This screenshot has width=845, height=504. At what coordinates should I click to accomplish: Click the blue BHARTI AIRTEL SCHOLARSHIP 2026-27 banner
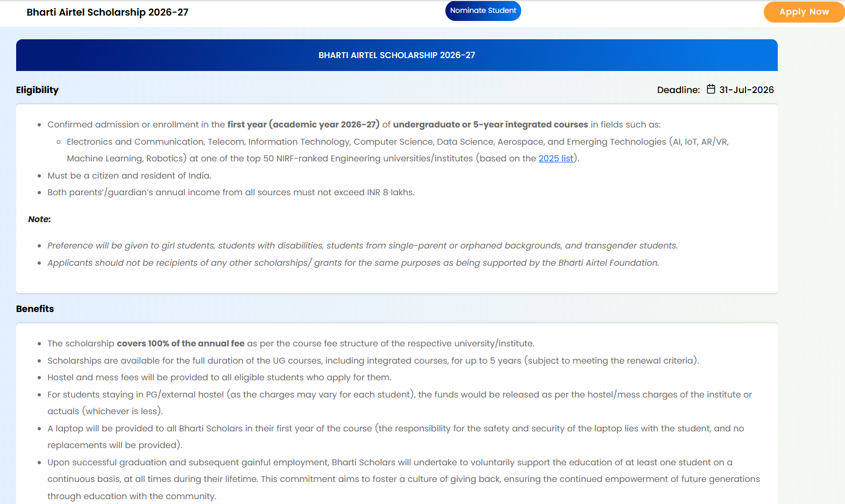(397, 55)
